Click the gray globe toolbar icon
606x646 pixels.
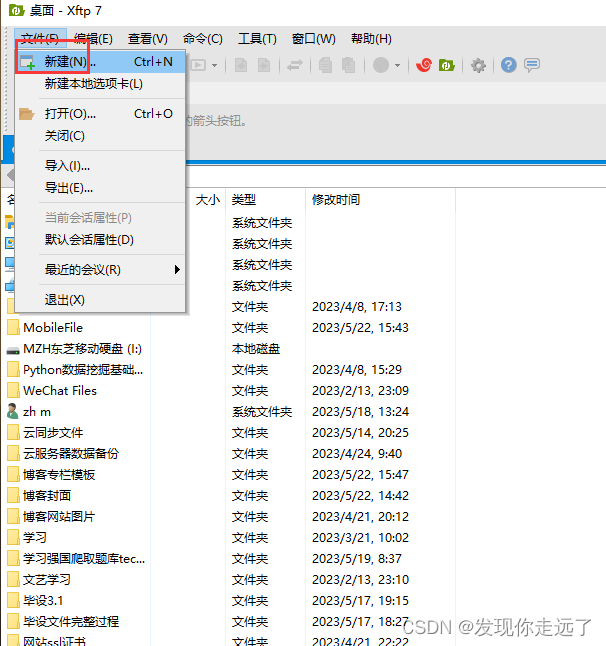pos(381,65)
